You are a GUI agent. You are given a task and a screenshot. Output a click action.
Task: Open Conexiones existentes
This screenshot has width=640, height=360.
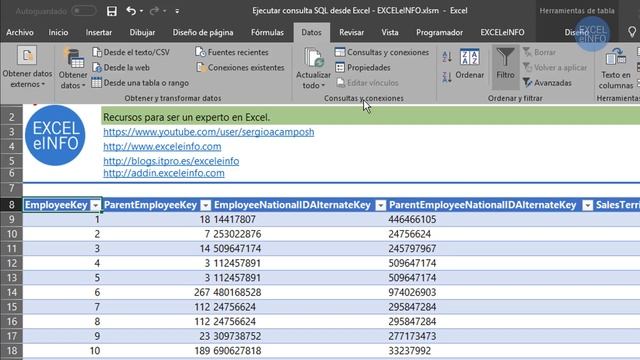(240, 67)
